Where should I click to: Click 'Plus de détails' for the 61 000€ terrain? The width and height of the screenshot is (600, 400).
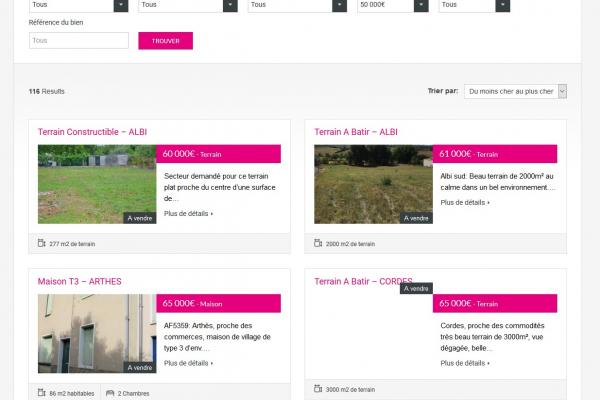pos(465,202)
